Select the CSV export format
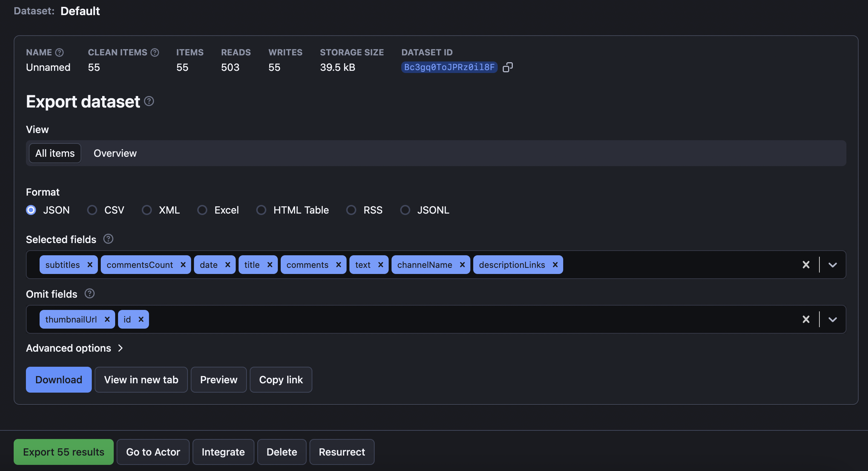Image resolution: width=868 pixels, height=471 pixels. (x=92, y=210)
